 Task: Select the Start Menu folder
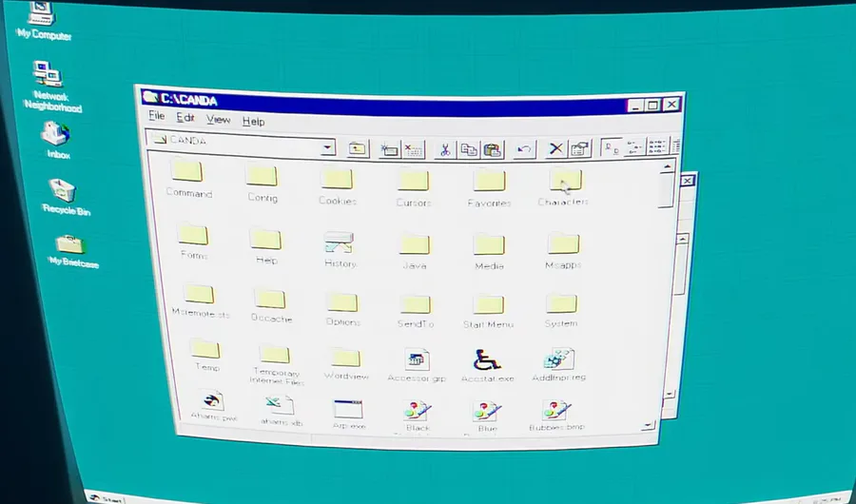[x=488, y=312]
